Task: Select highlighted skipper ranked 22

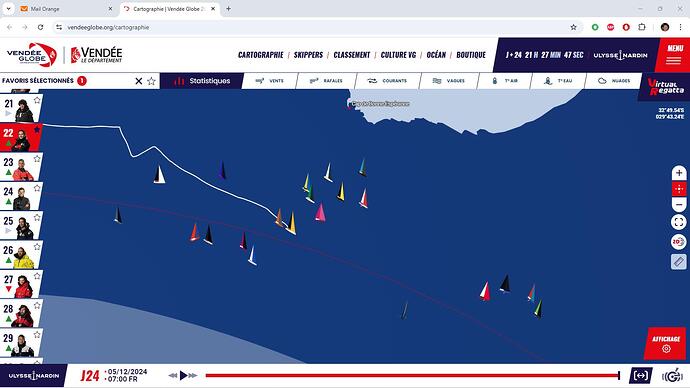Action: [x=21, y=138]
